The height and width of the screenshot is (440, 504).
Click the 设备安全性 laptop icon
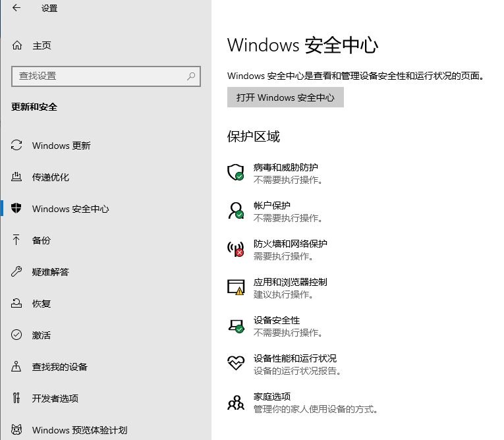[x=237, y=326]
